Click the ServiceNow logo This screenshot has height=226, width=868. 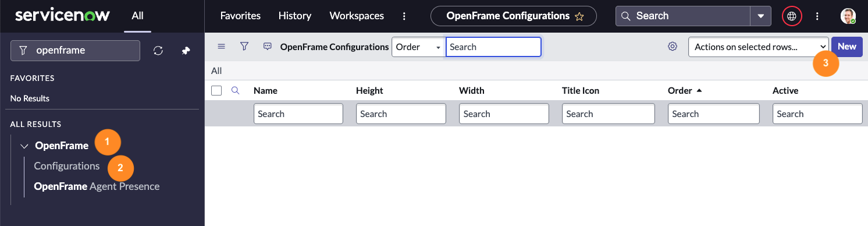[62, 16]
